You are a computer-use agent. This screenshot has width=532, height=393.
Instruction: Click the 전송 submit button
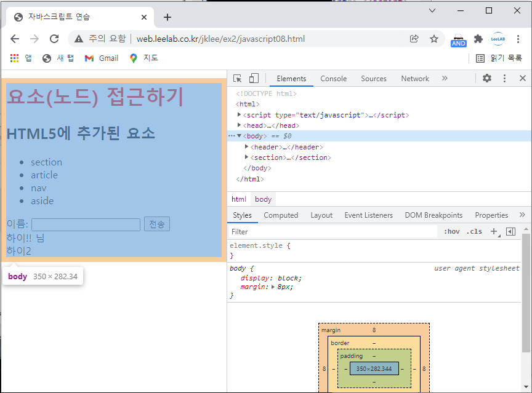pyautogui.click(x=157, y=224)
